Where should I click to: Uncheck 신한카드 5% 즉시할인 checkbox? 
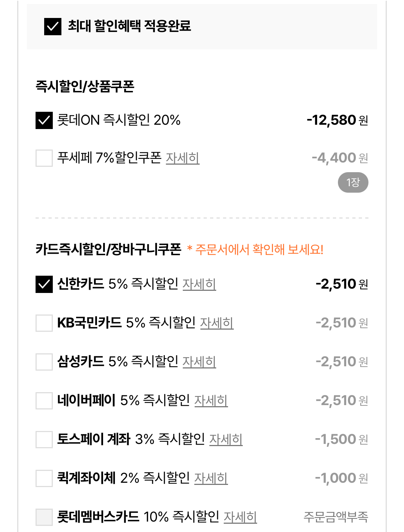(x=44, y=284)
